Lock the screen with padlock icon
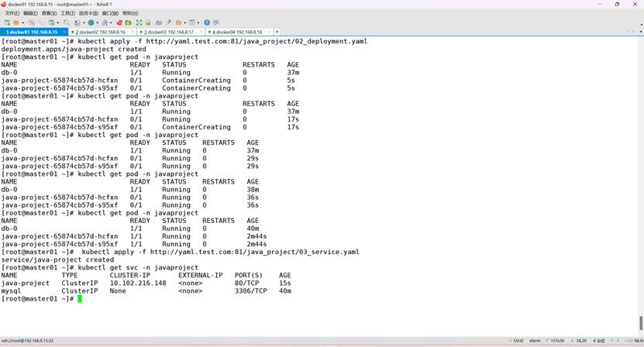This screenshot has height=347, width=644. pyautogui.click(x=148, y=22)
